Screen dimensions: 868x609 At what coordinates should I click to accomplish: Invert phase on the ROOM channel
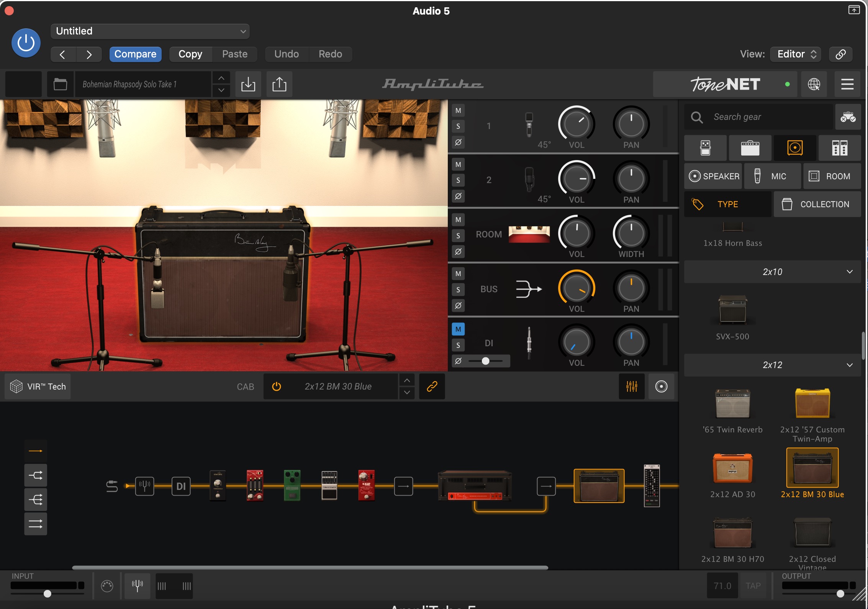[458, 252]
